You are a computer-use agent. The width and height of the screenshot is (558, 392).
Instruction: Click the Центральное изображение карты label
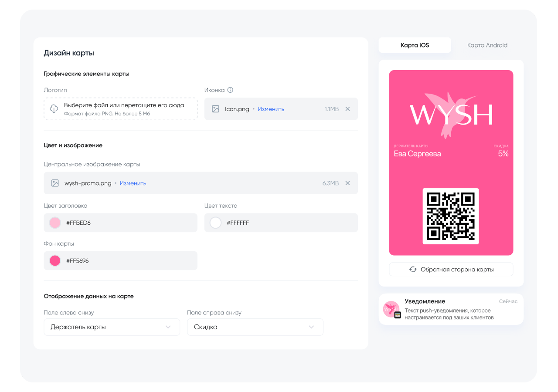[92, 165]
